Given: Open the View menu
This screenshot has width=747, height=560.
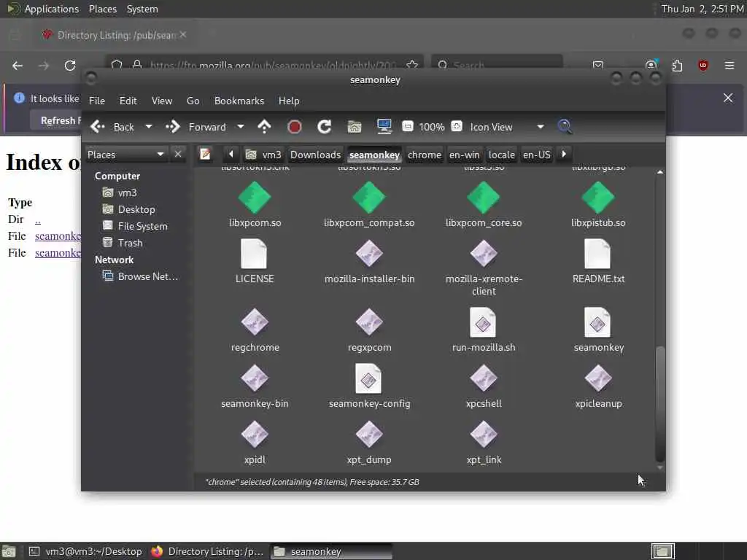Looking at the screenshot, I should tap(162, 101).
